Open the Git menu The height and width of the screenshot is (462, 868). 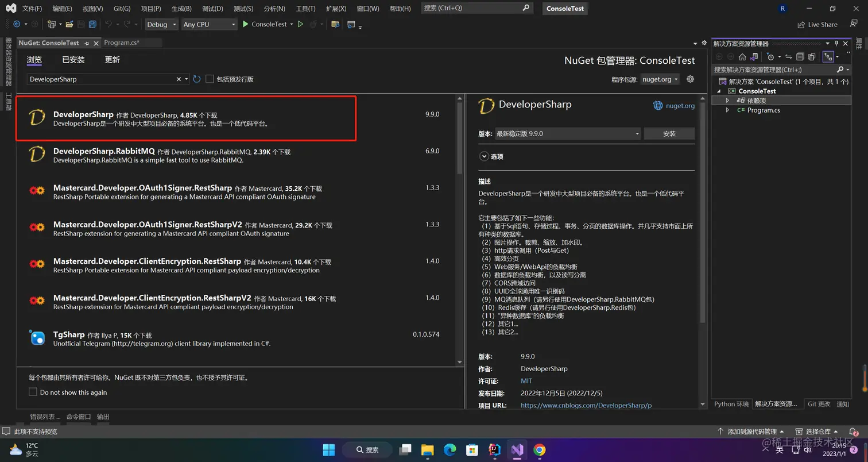[122, 9]
